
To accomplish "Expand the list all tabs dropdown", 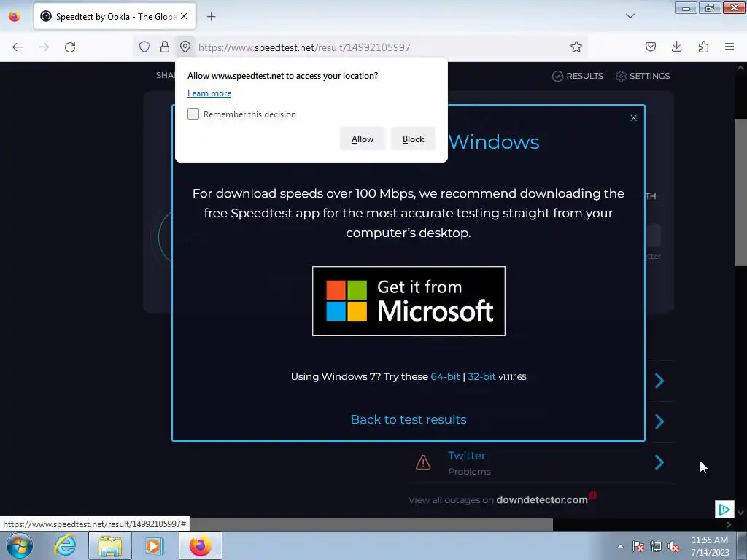I will (630, 16).
